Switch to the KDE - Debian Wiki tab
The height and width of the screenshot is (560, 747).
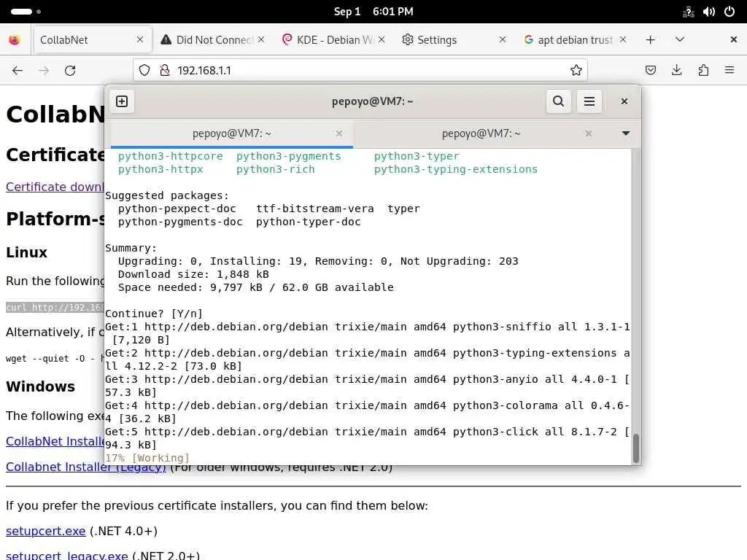(333, 40)
